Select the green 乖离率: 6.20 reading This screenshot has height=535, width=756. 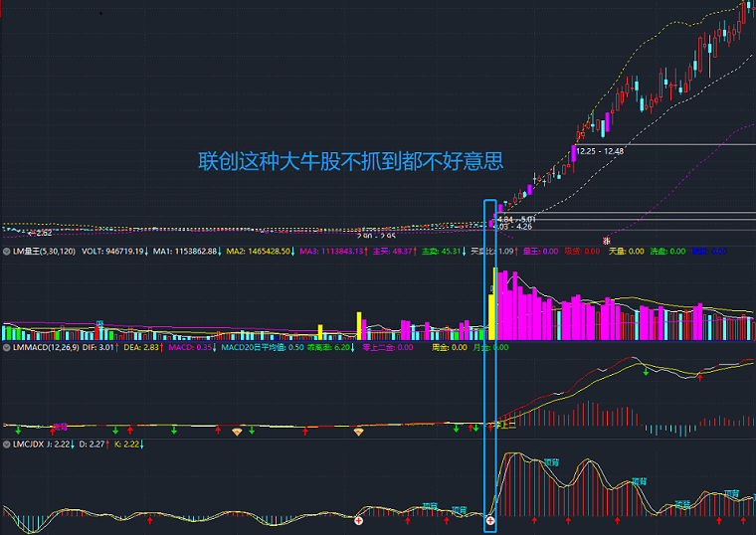pyautogui.click(x=331, y=347)
